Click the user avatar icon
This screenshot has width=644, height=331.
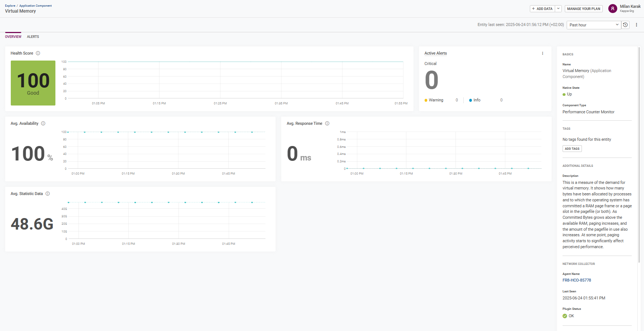(612, 9)
